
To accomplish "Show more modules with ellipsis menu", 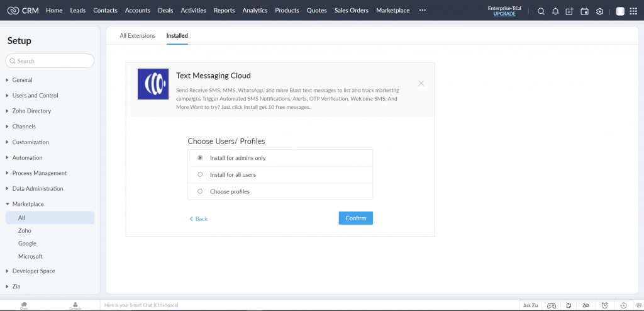I will click(423, 10).
